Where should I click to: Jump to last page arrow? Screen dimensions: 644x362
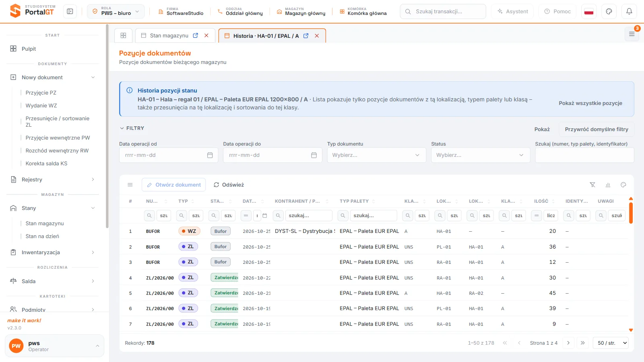[x=582, y=343]
